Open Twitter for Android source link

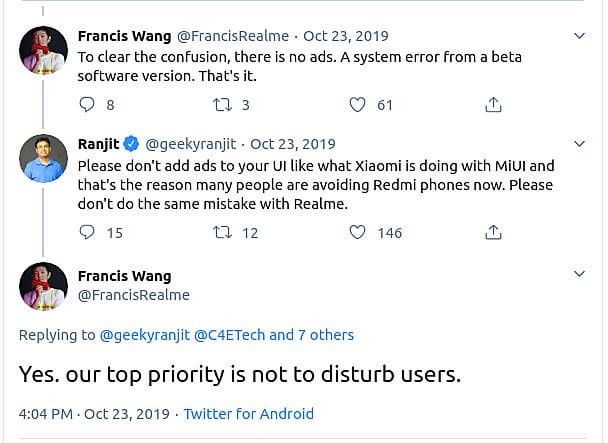[249, 413]
